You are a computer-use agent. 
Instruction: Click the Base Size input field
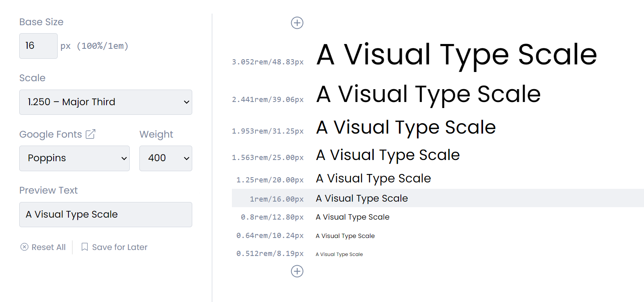pos(38,46)
